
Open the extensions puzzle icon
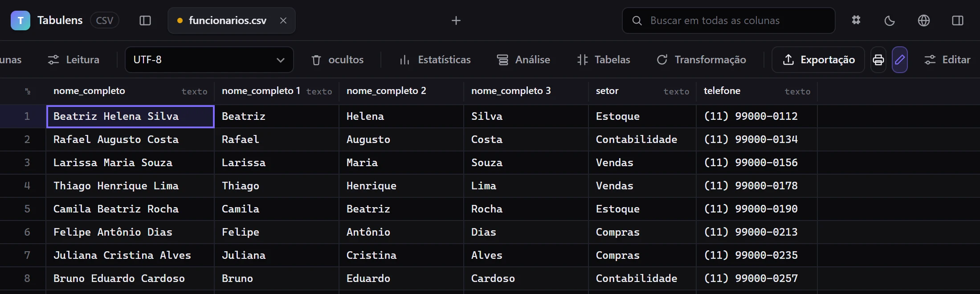tap(856, 20)
